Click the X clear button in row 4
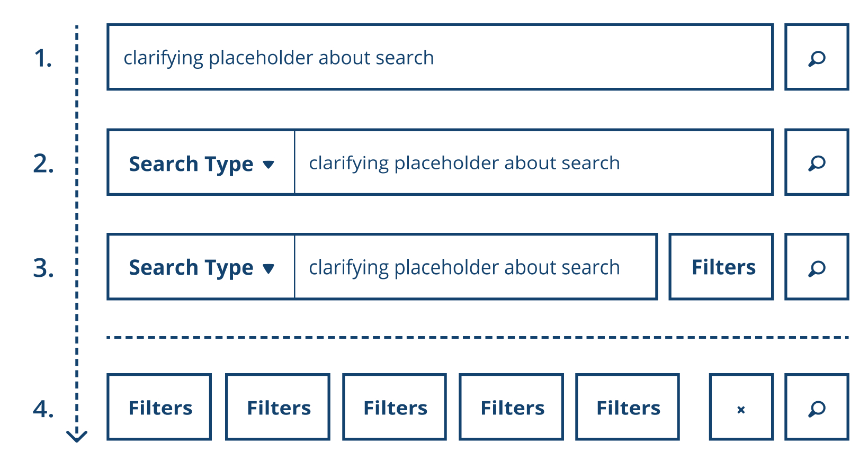Image resolution: width=868 pixels, height=470 pixels. (741, 408)
